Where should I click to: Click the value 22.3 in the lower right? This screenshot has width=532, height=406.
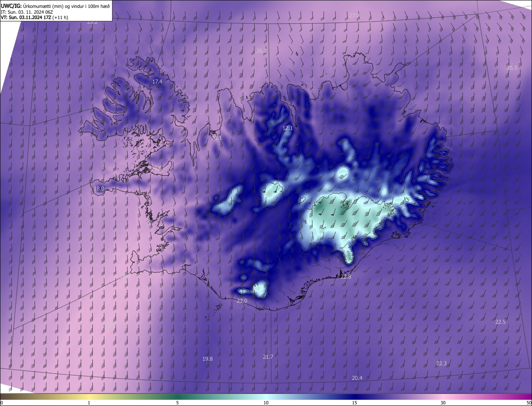coord(441,363)
